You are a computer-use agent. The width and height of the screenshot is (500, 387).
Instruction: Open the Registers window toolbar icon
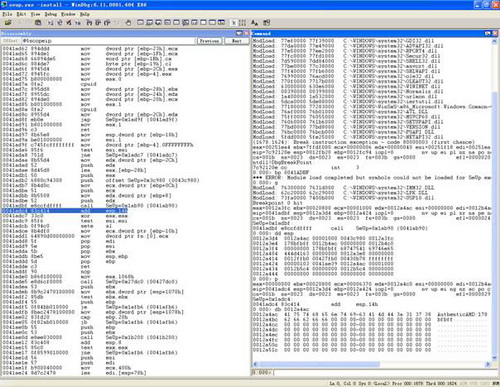(167, 23)
